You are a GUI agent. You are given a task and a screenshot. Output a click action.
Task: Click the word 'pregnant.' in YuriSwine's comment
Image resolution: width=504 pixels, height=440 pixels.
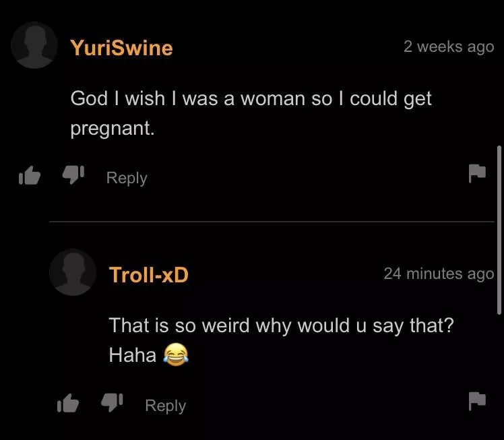click(x=113, y=129)
